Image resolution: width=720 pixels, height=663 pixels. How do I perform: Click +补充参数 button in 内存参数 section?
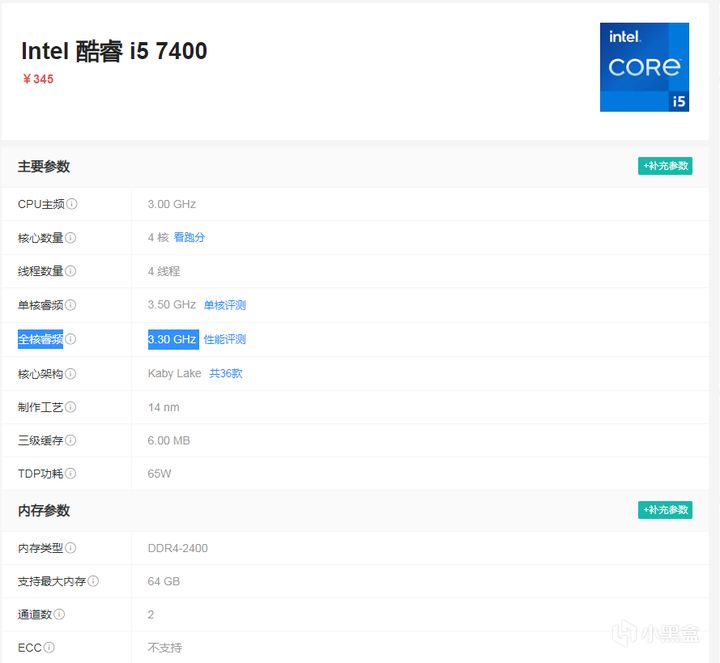(665, 510)
